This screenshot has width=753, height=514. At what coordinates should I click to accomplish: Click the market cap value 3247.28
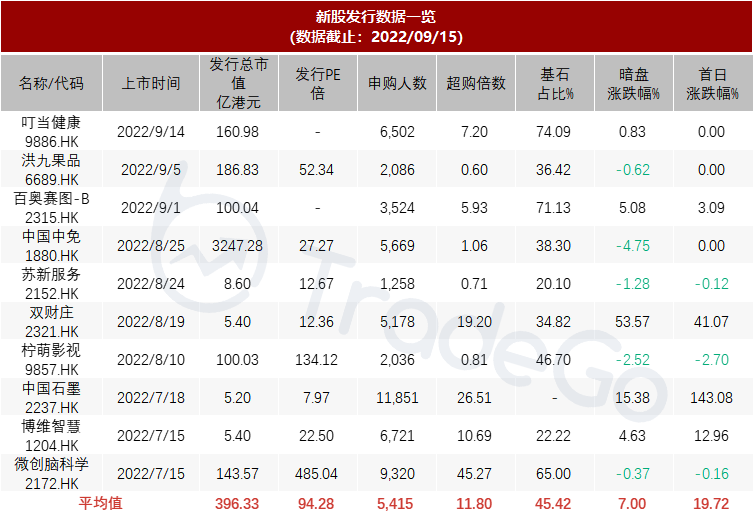(x=237, y=245)
